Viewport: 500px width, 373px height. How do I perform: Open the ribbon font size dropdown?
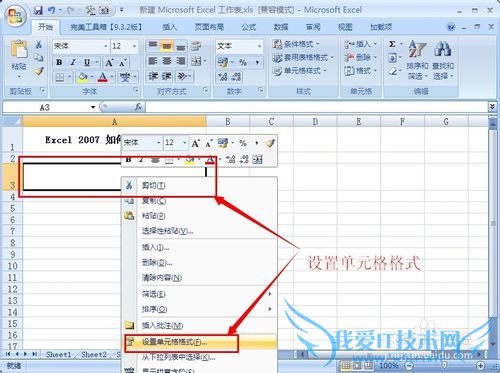coord(134,46)
